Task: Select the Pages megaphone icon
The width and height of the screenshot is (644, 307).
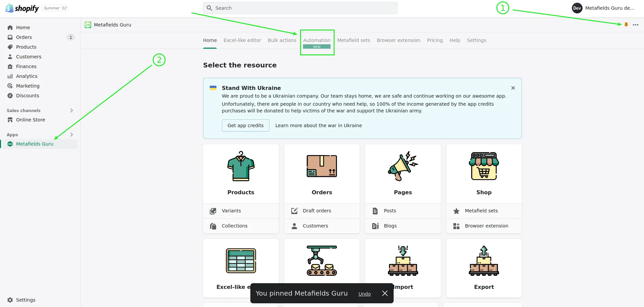Action: pos(403,166)
